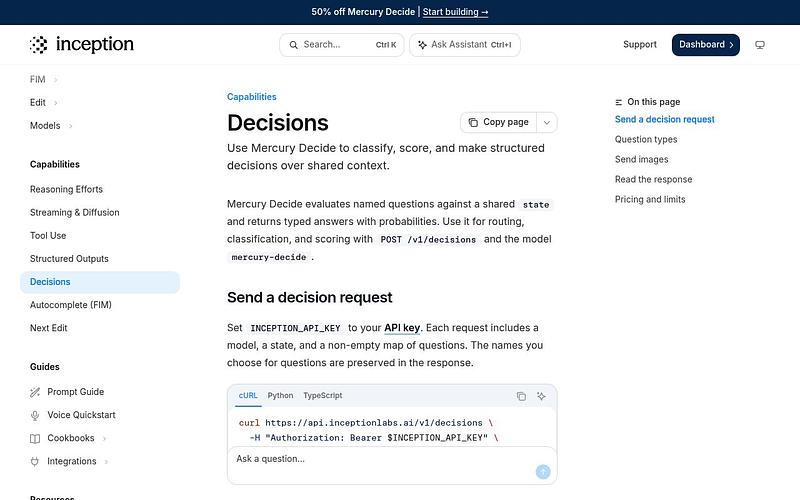Open the Support link
This screenshot has height=500, width=800.
click(x=640, y=44)
